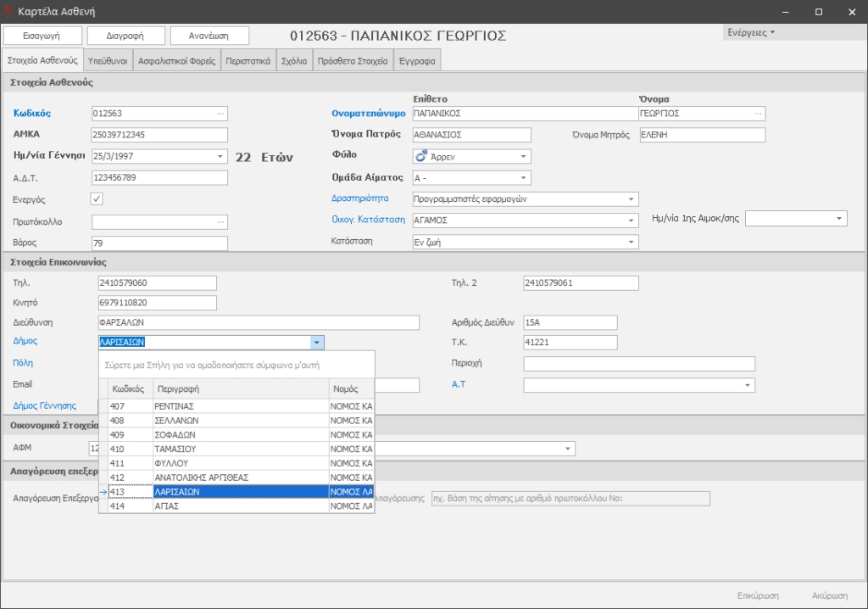This screenshot has width=868, height=609.
Task: Click the male gender icon in Φύλο
Action: click(420, 156)
